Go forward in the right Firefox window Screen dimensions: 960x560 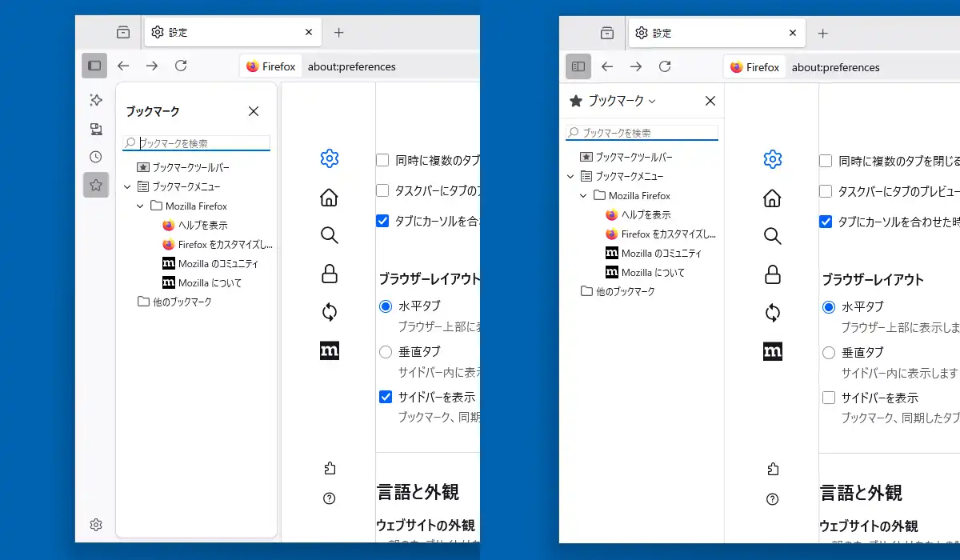tap(636, 66)
